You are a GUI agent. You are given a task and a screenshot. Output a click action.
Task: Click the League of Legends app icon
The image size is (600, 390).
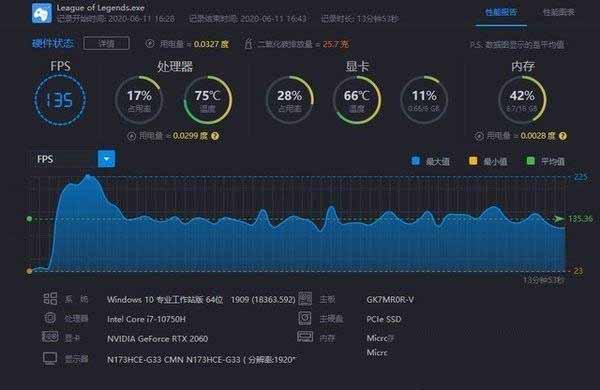[41, 13]
